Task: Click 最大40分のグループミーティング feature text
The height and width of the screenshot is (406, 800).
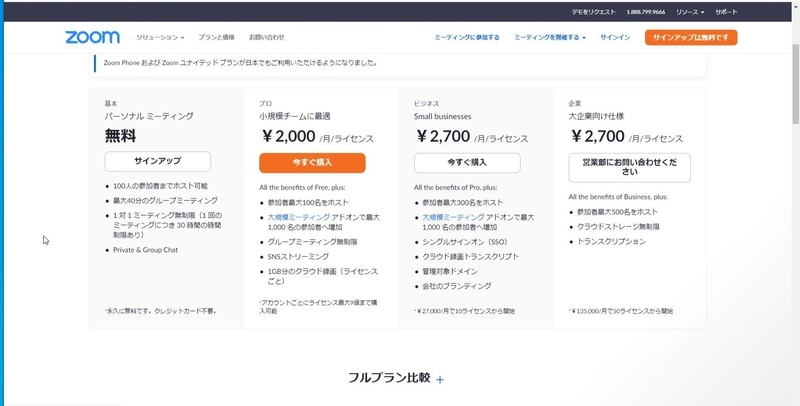Action: (x=165, y=200)
